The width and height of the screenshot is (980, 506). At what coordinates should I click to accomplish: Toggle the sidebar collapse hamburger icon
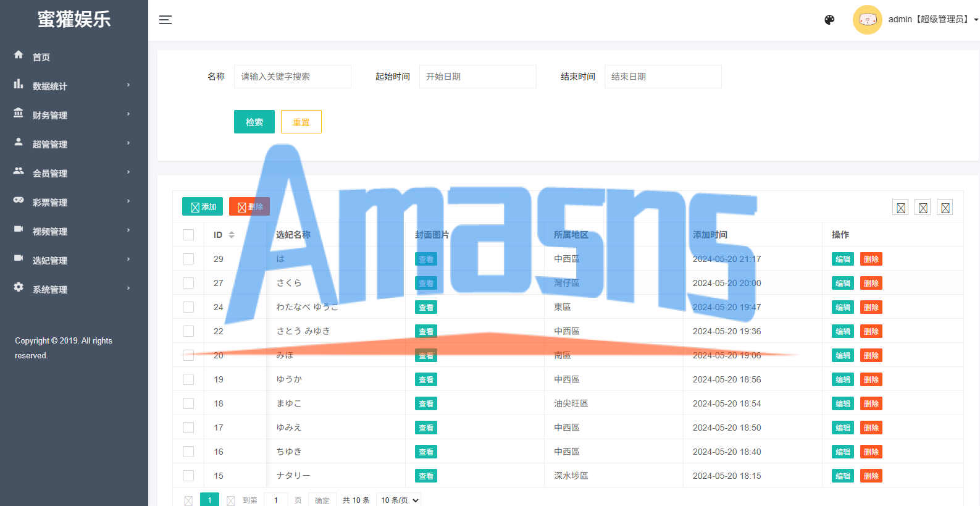tap(165, 20)
